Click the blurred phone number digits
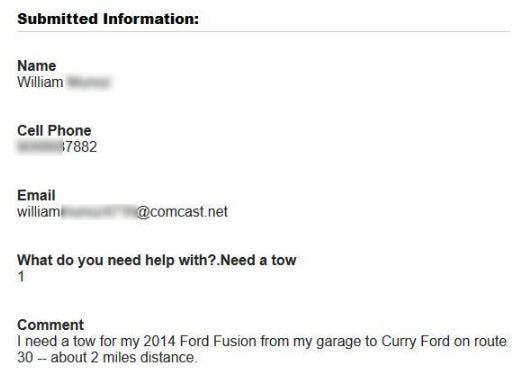 pyautogui.click(x=39, y=147)
